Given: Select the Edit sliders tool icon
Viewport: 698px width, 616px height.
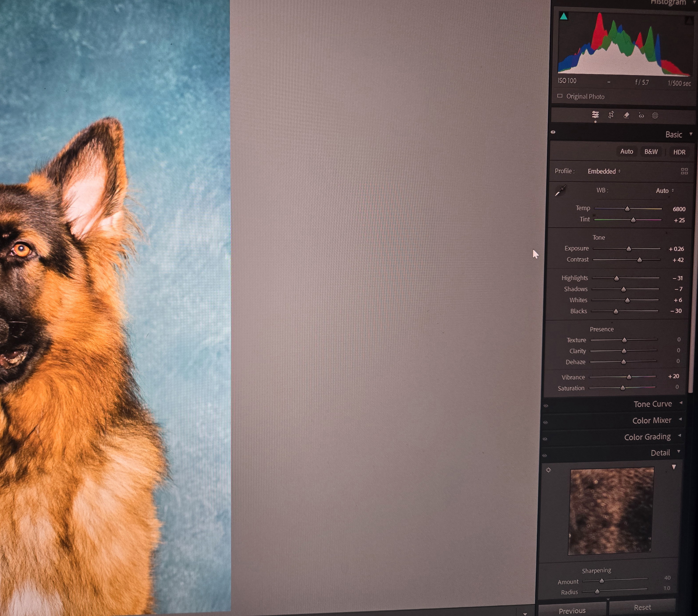Looking at the screenshot, I should 595,115.
